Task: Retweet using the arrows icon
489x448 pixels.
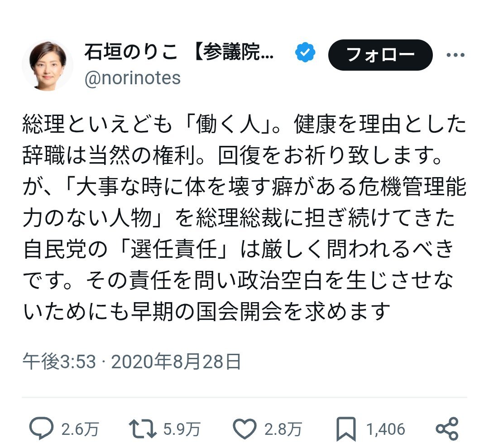Action: [x=143, y=429]
